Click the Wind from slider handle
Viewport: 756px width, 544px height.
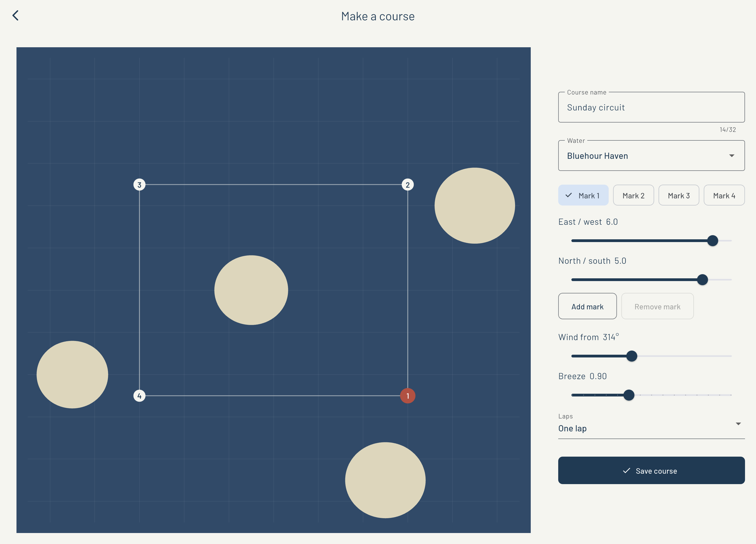(x=631, y=356)
